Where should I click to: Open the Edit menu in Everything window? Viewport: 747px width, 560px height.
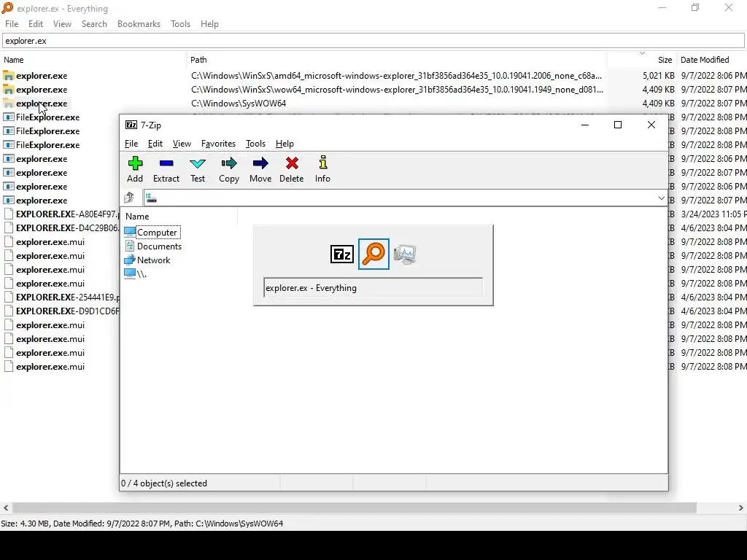click(x=36, y=24)
